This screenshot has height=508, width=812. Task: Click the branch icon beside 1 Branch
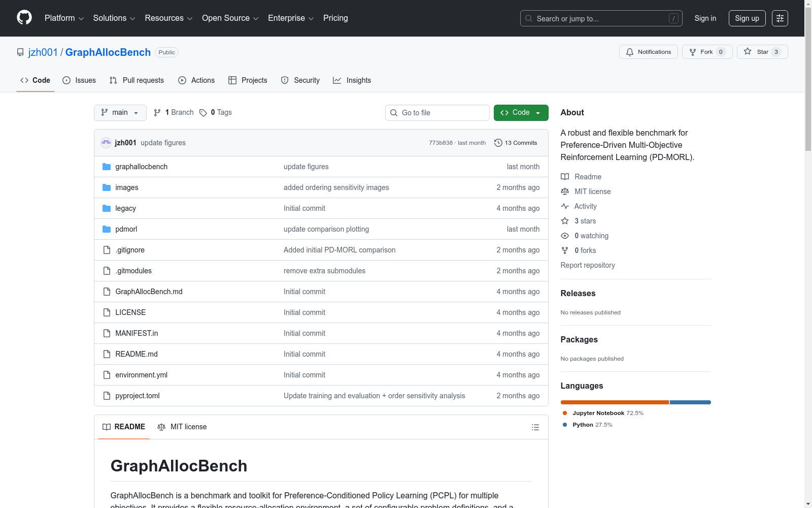tap(157, 113)
